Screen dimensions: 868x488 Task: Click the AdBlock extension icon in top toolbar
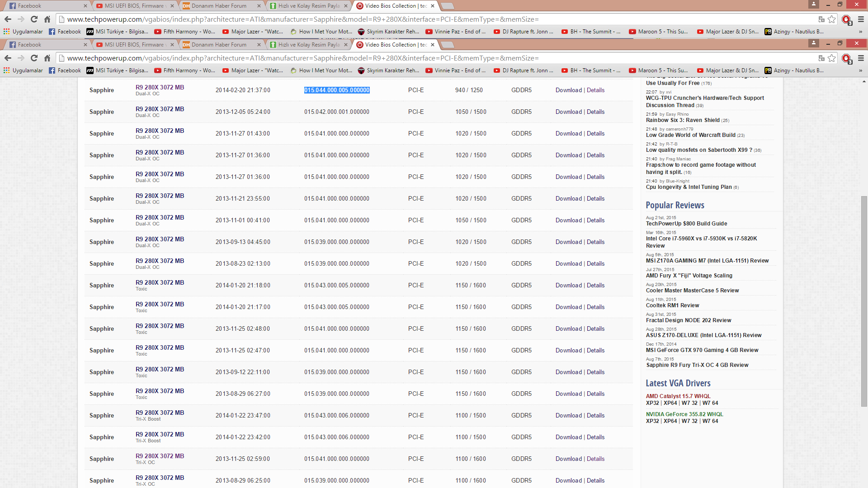pos(846,19)
